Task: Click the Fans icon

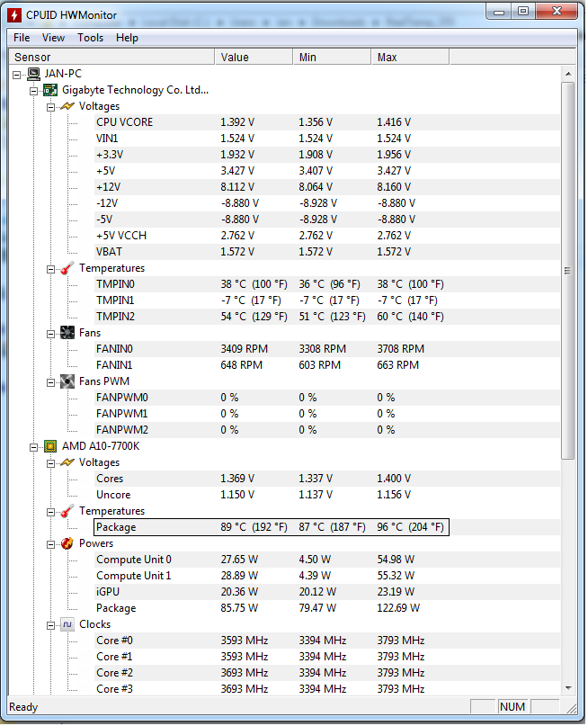Action: pos(67,333)
